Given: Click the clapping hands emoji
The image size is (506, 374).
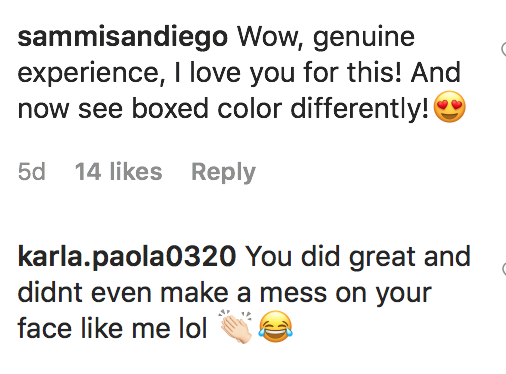Looking at the screenshot, I should (x=235, y=327).
